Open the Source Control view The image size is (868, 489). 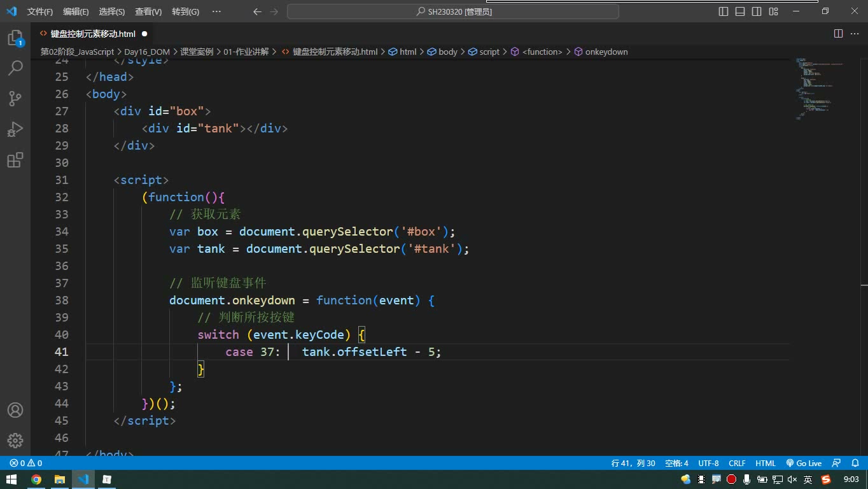point(15,98)
